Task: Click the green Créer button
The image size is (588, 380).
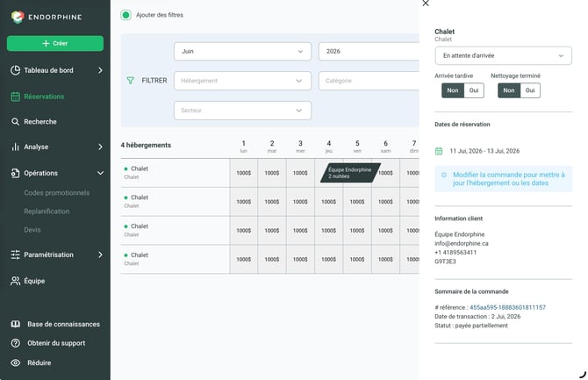Action: click(55, 44)
